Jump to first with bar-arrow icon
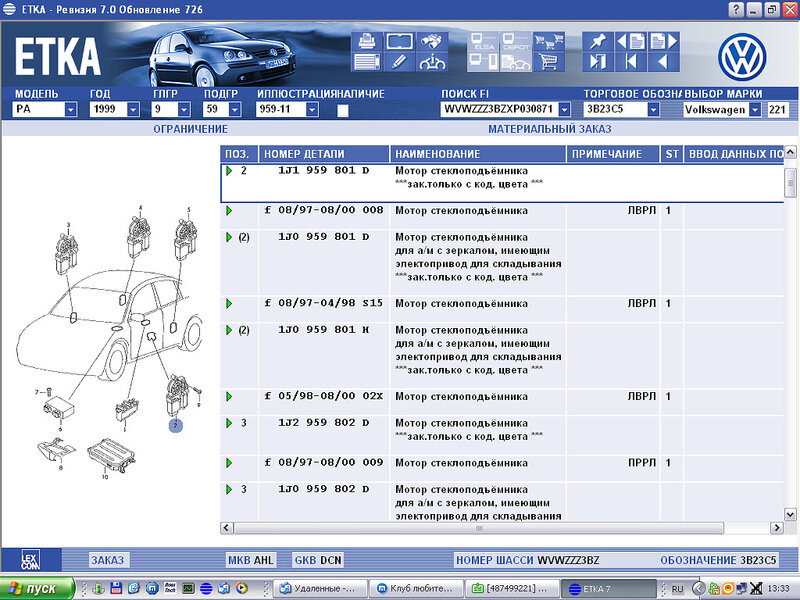 click(x=631, y=62)
